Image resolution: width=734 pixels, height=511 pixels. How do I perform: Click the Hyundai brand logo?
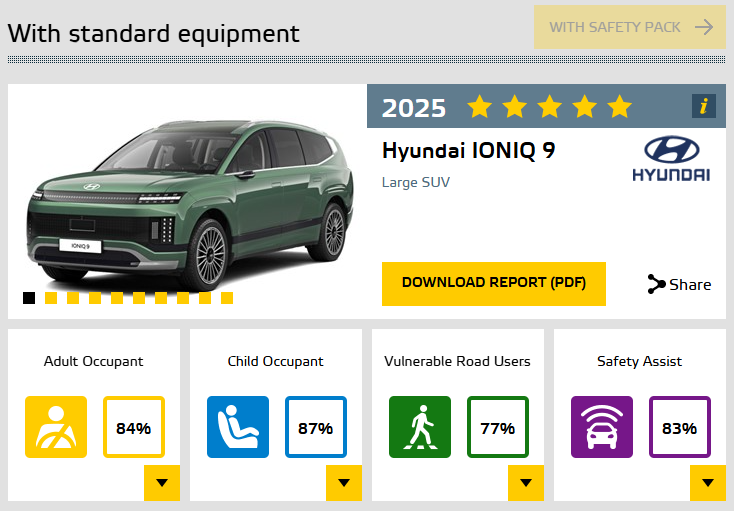click(671, 160)
